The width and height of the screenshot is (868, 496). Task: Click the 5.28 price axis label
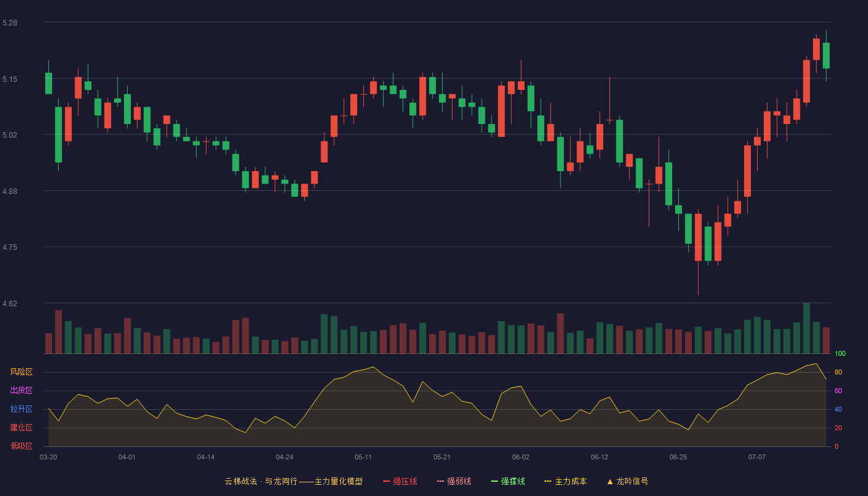10,23
